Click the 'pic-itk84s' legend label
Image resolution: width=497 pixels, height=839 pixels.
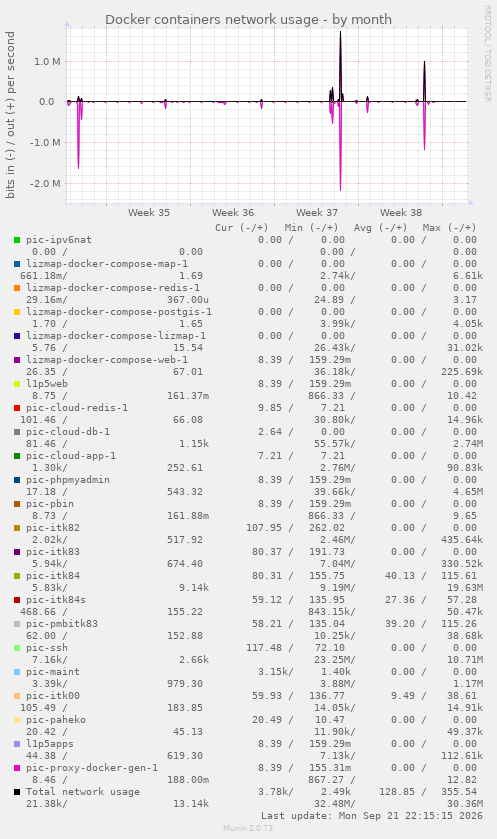[x=56, y=600]
